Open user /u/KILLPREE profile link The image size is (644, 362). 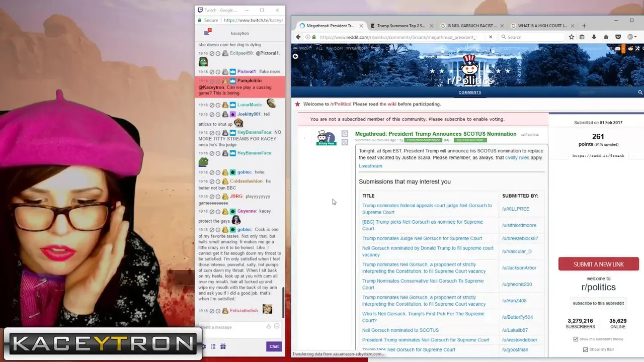[516, 209]
